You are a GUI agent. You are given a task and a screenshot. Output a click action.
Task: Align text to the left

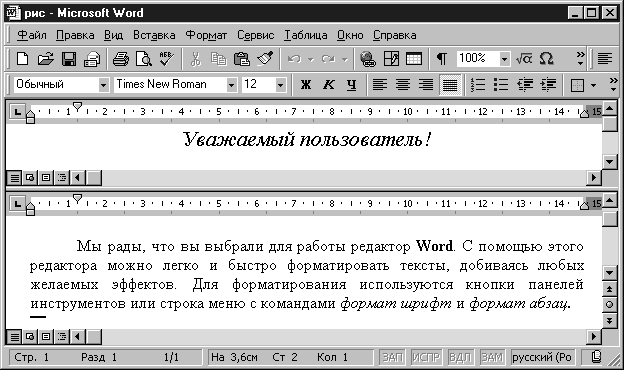(x=380, y=84)
